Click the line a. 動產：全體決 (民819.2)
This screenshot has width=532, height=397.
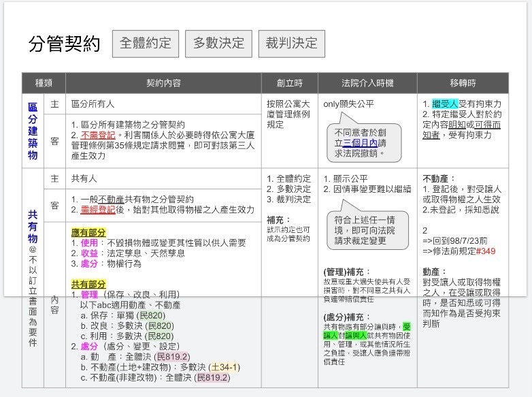coord(135,357)
